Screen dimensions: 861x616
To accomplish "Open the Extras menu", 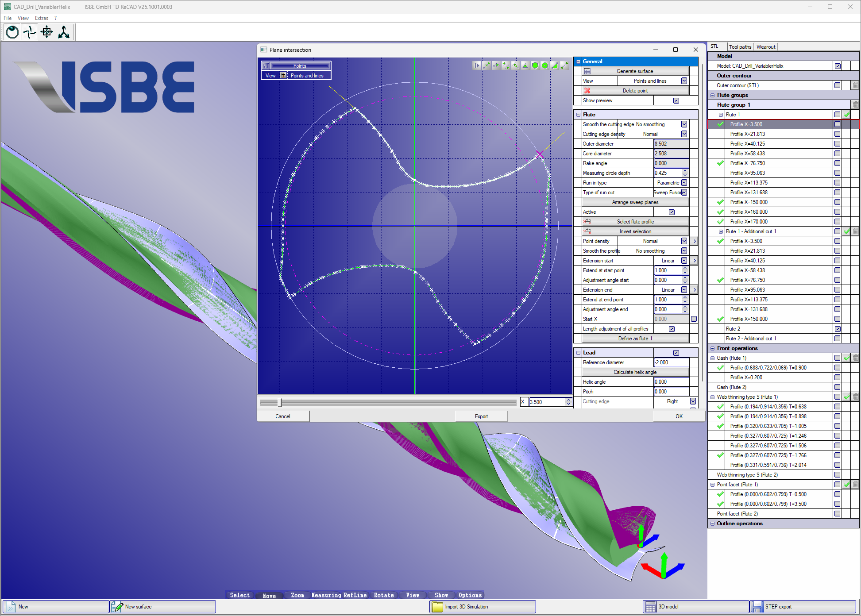I will click(x=41, y=18).
